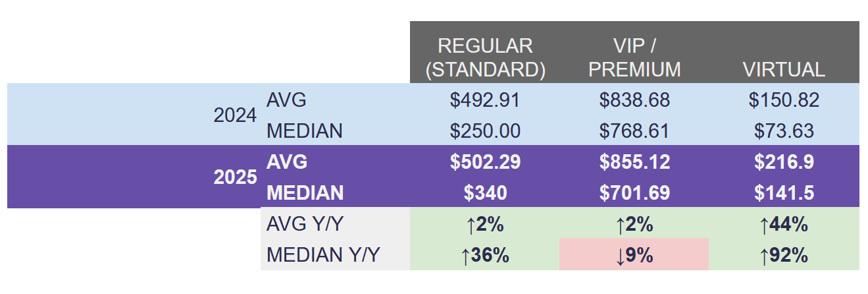Click the 2024 regular median $250.00

(485, 131)
